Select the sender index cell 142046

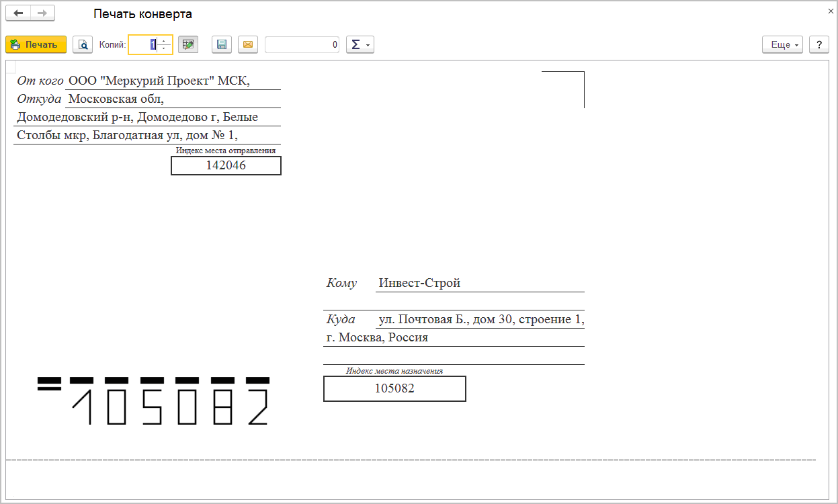point(226,165)
